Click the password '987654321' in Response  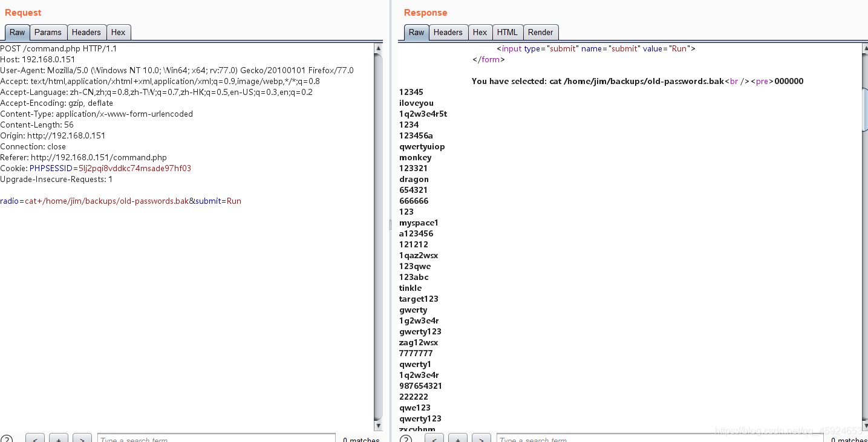420,386
